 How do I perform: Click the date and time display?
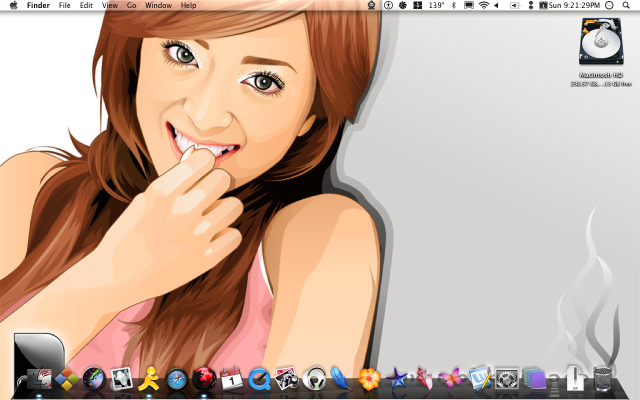575,6
